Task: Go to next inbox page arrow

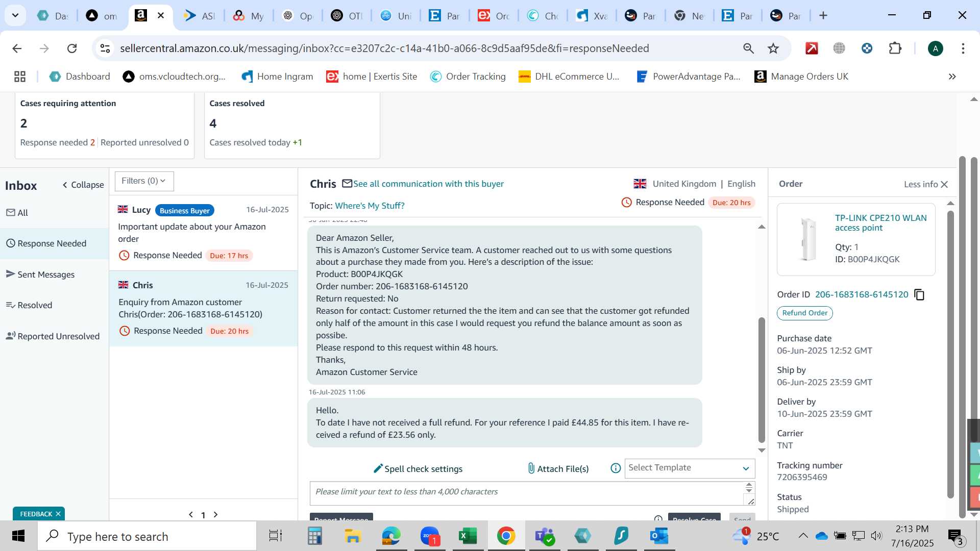Action: click(x=215, y=515)
